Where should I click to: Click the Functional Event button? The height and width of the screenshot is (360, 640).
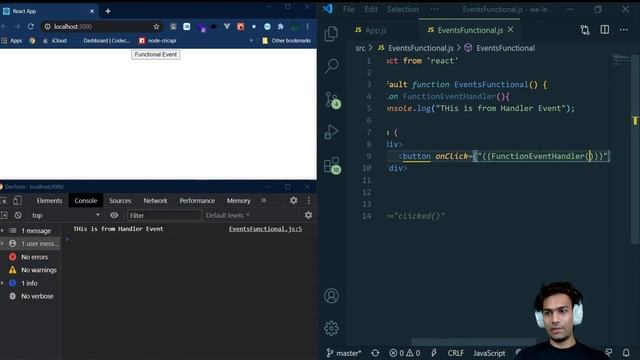[156, 55]
